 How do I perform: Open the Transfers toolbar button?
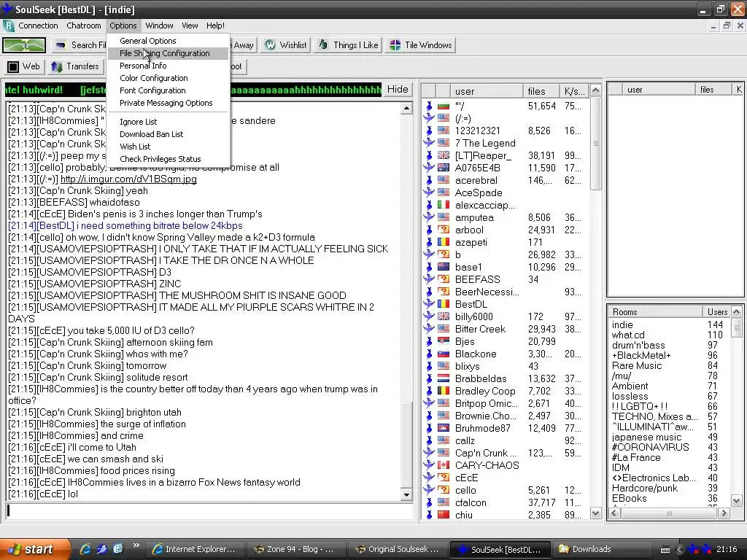click(x=75, y=66)
